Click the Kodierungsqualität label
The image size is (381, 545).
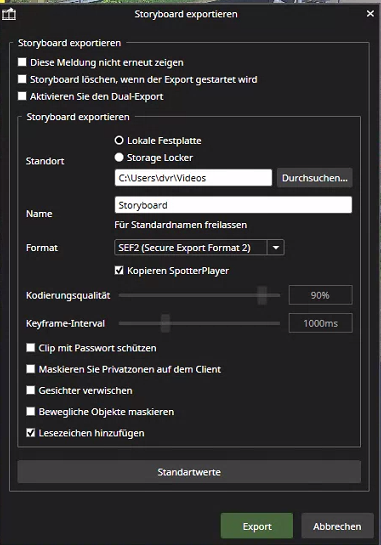point(68,295)
